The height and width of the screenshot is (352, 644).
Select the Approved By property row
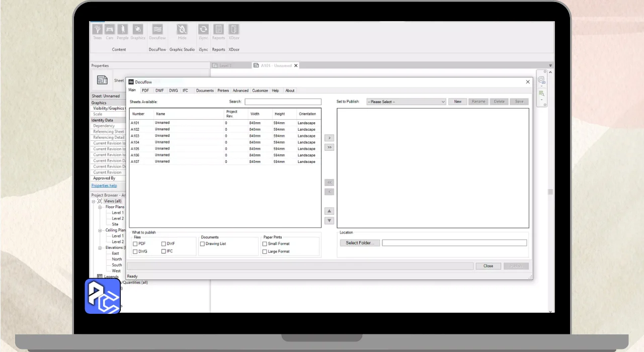tap(108, 178)
